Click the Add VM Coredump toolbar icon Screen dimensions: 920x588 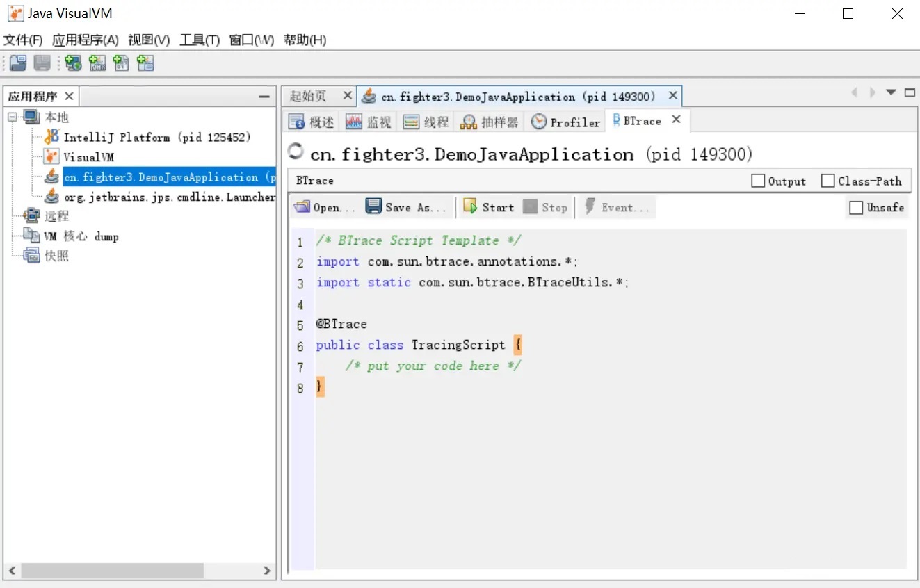pyautogui.click(x=121, y=63)
